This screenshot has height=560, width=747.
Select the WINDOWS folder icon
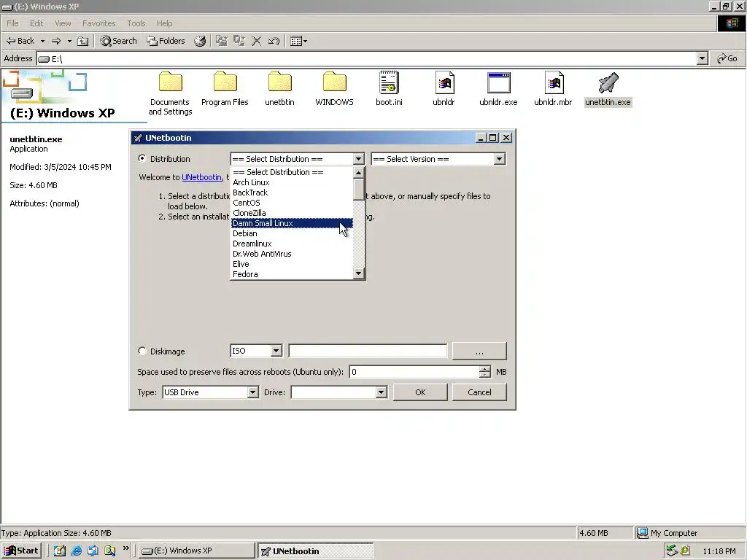[x=334, y=82]
